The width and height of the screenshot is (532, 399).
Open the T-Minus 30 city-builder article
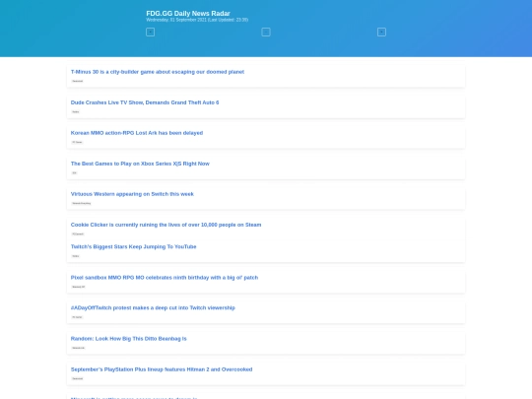pyautogui.click(x=158, y=72)
